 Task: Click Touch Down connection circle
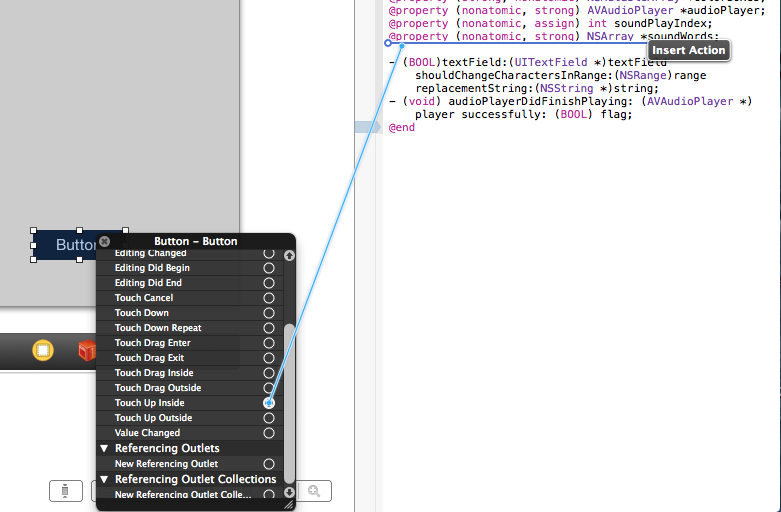(x=269, y=313)
